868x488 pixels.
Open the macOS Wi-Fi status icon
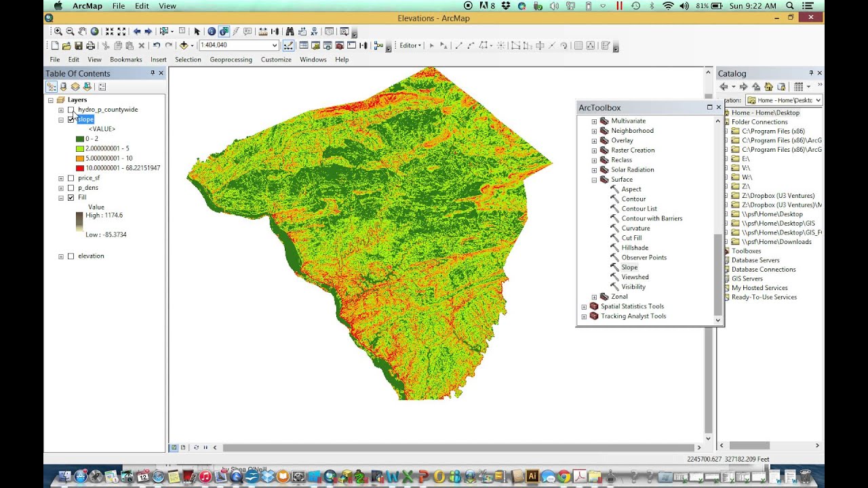click(x=668, y=5)
